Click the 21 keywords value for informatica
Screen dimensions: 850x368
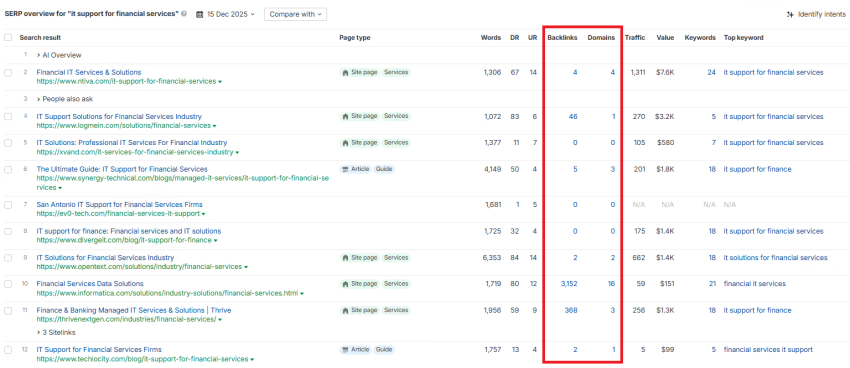coord(712,283)
